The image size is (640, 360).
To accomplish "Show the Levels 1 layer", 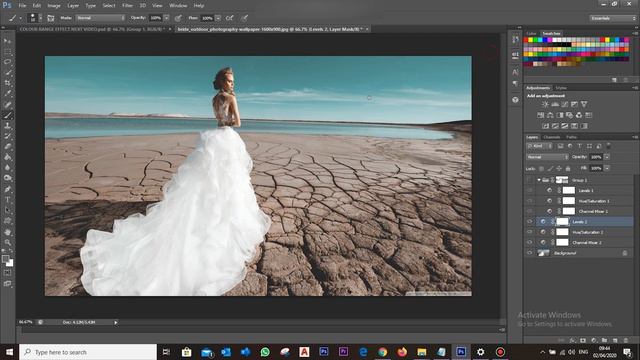I will (529, 190).
